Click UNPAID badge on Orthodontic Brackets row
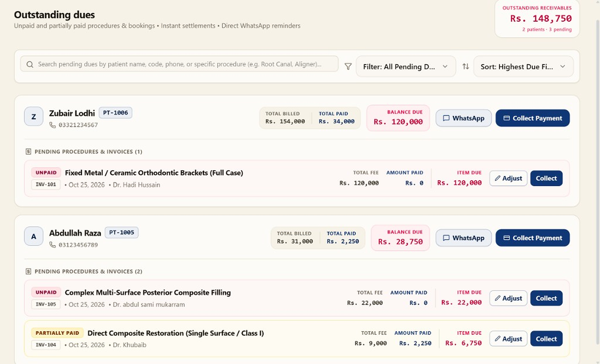The image size is (600, 364). (46, 173)
